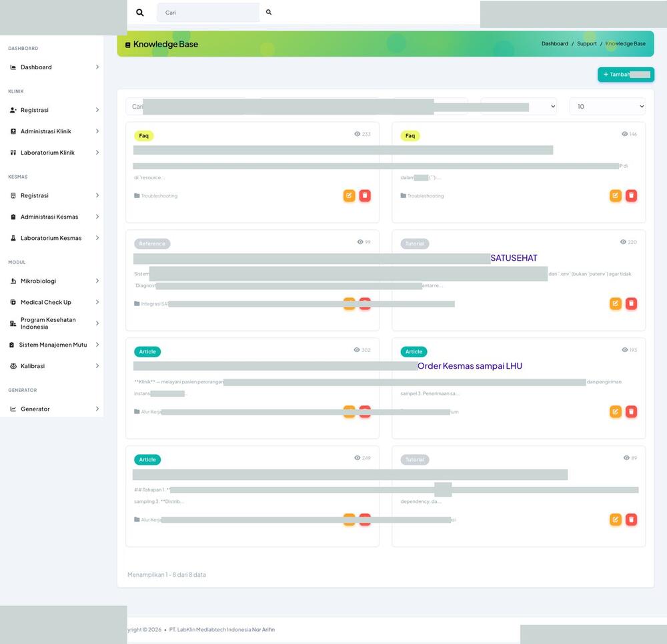Delete the Faq card with 146 views
Viewport: 667px width, 644px height.
tap(631, 195)
